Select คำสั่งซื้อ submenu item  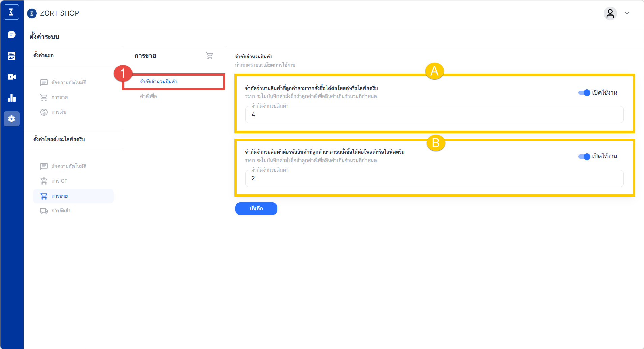[148, 96]
